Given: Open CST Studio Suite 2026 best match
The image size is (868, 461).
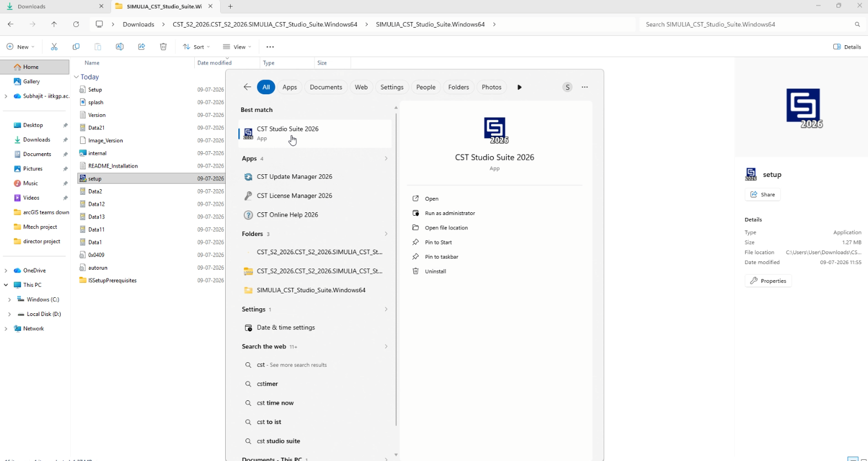Looking at the screenshot, I should pyautogui.click(x=315, y=133).
